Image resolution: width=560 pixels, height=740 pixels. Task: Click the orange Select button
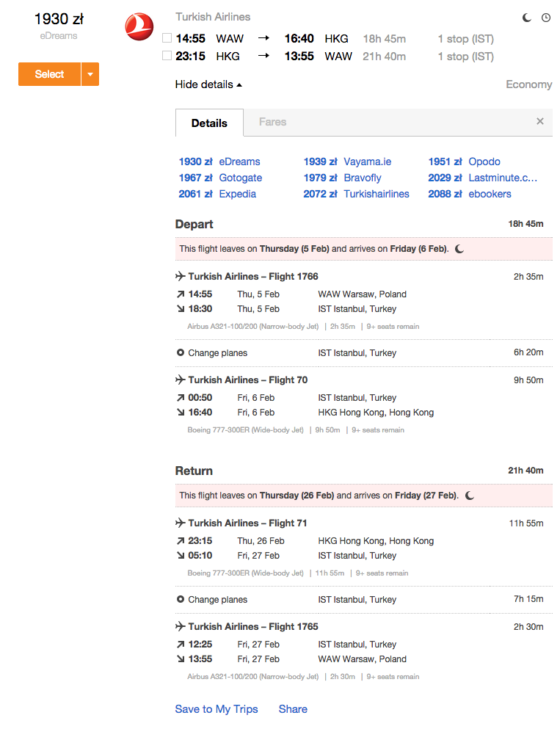[x=49, y=74]
